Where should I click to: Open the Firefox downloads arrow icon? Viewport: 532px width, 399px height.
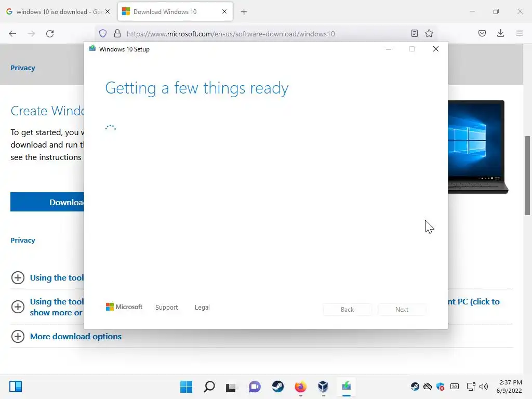click(x=500, y=33)
